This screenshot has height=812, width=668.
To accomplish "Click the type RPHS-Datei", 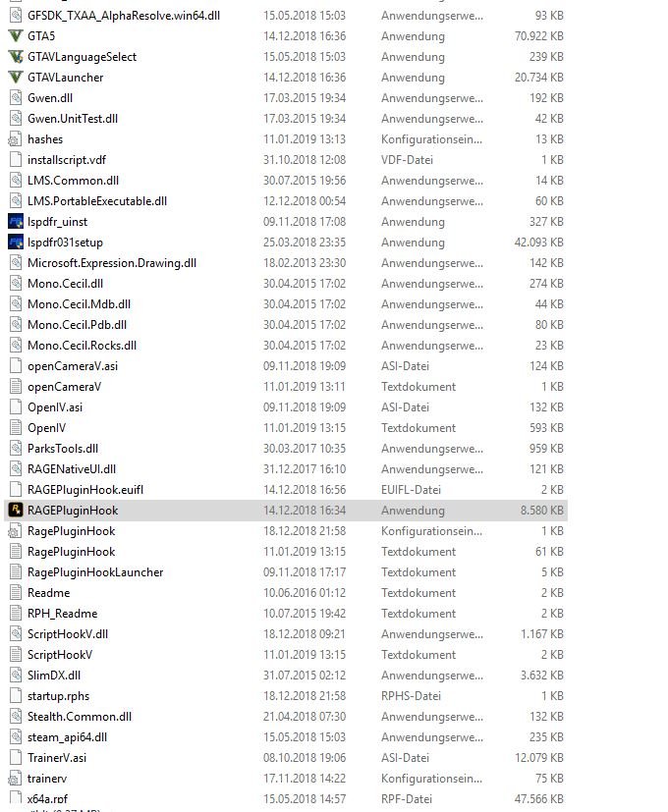I will pos(411,696).
